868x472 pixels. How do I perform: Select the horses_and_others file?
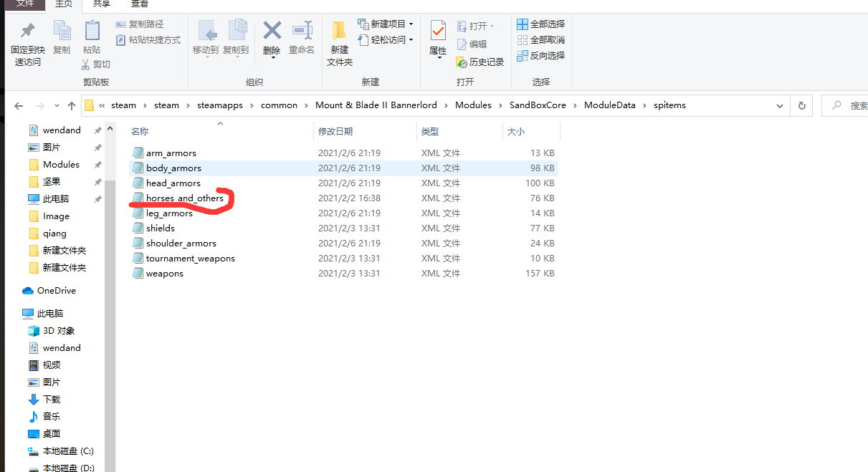pos(343,198)
